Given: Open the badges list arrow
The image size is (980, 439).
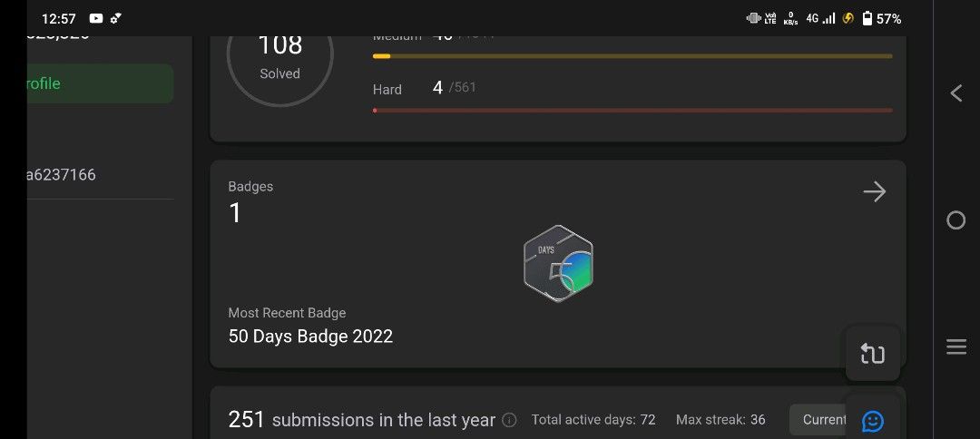Looking at the screenshot, I should click(x=875, y=191).
